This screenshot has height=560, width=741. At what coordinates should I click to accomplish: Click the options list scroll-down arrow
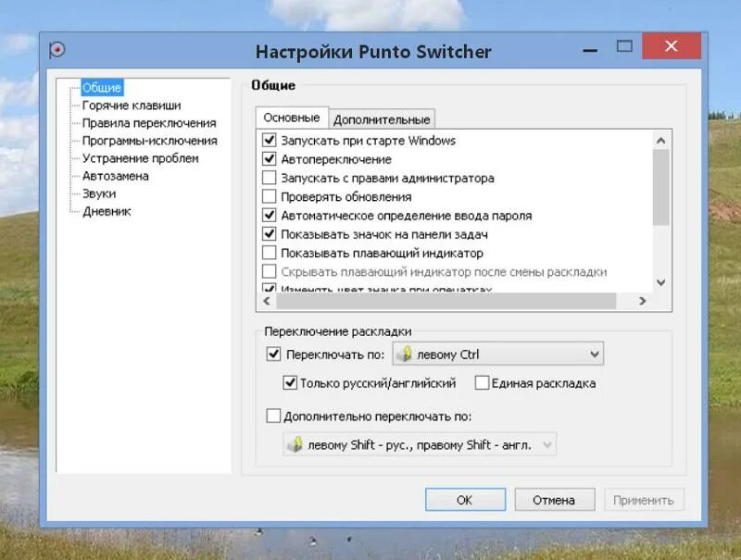[x=660, y=282]
